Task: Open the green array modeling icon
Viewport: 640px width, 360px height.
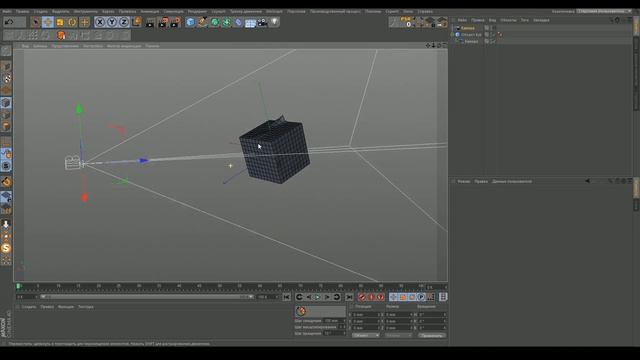Action: click(227, 22)
